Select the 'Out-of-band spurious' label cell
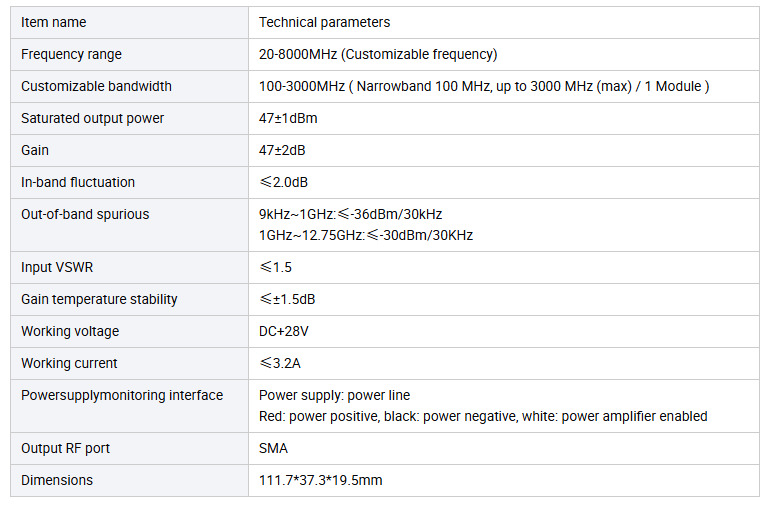The width and height of the screenshot is (767, 506). click(129, 225)
